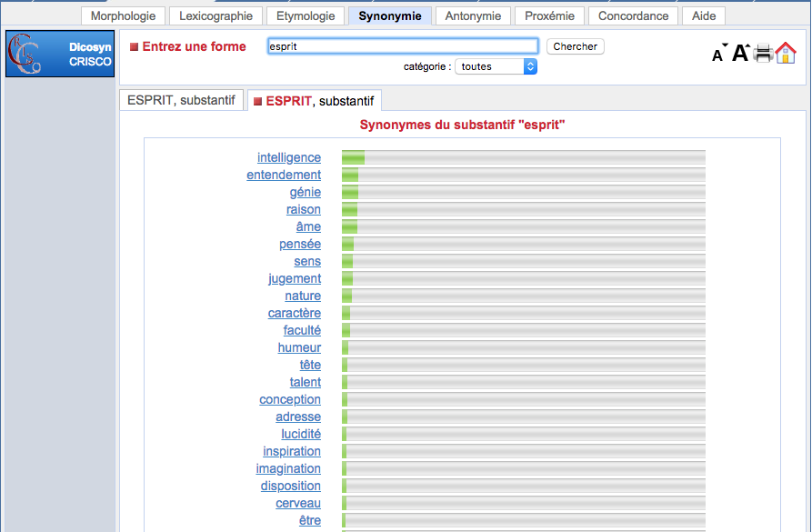The width and height of the screenshot is (812, 532).
Task: Open the Concordance tab
Action: tap(634, 16)
